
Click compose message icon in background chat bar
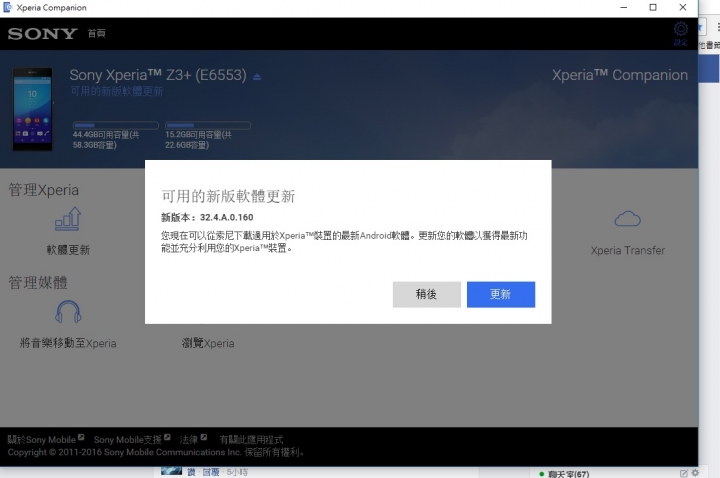684,473
